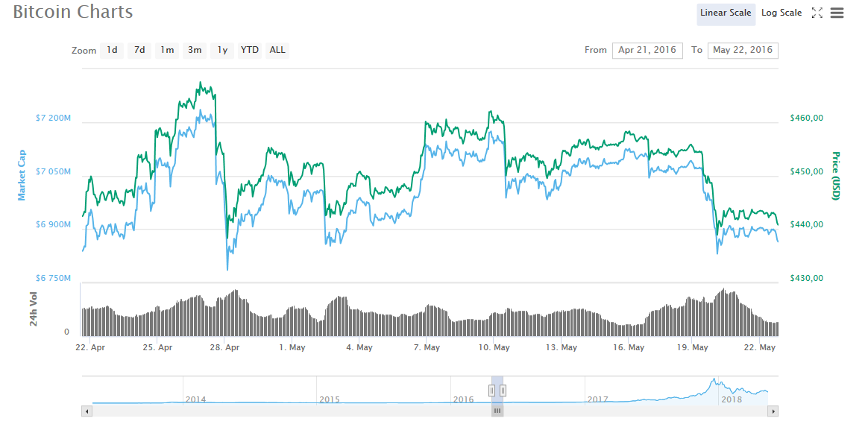Click 2017 in the navigator timeline

click(x=598, y=399)
